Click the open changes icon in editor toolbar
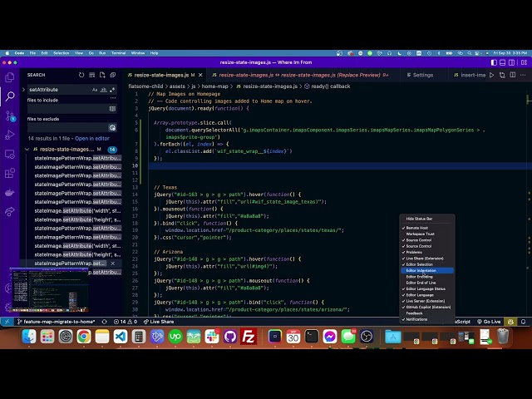Screen dimensions: 532x399 tap(502, 75)
